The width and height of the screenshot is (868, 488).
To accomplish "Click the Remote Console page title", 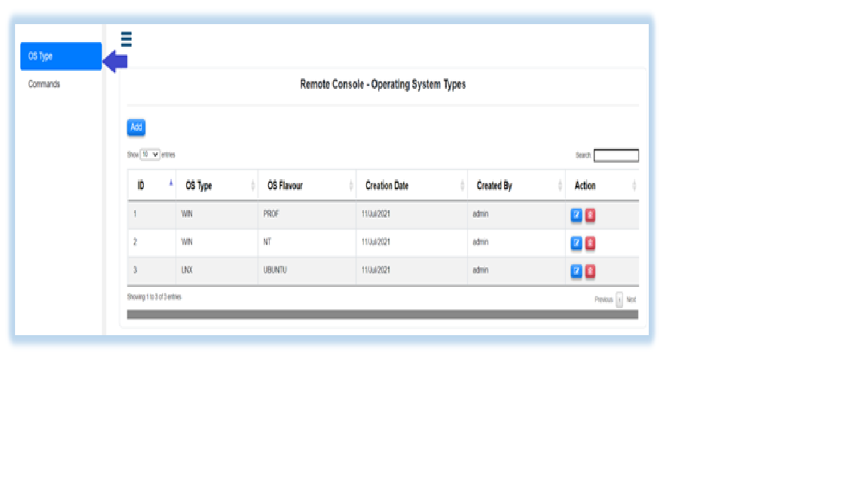I will (x=383, y=84).
